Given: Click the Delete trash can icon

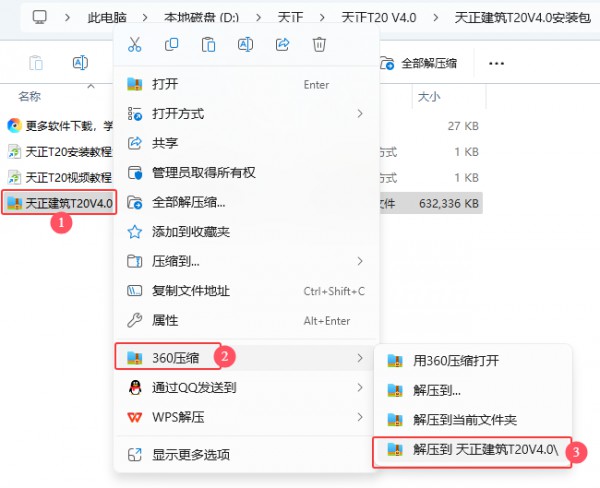Looking at the screenshot, I should tap(319, 44).
